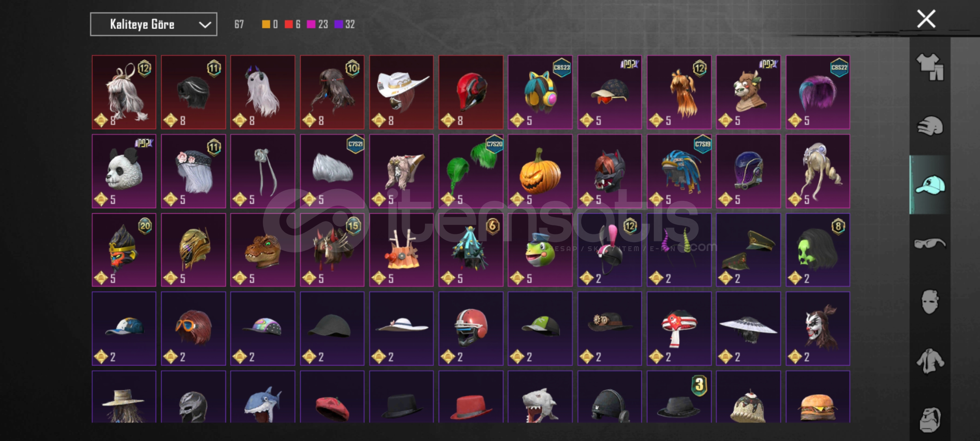Select the jack-o-lantern pumpkin head item
Screen dimensions: 980x441
[x=540, y=171]
